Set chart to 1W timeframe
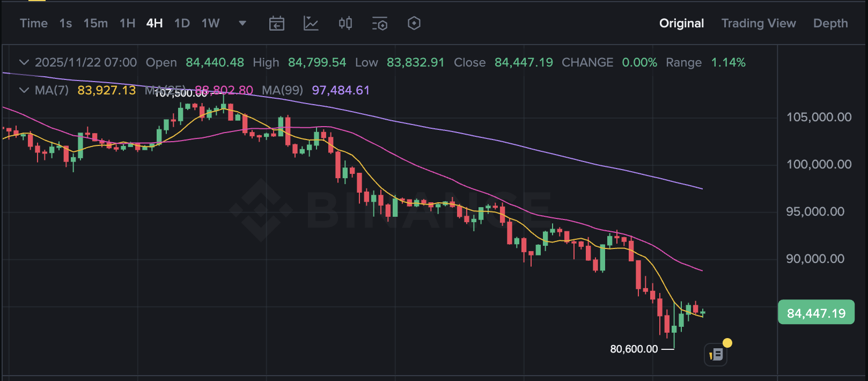Screen dimensions: 868x381 [211, 24]
